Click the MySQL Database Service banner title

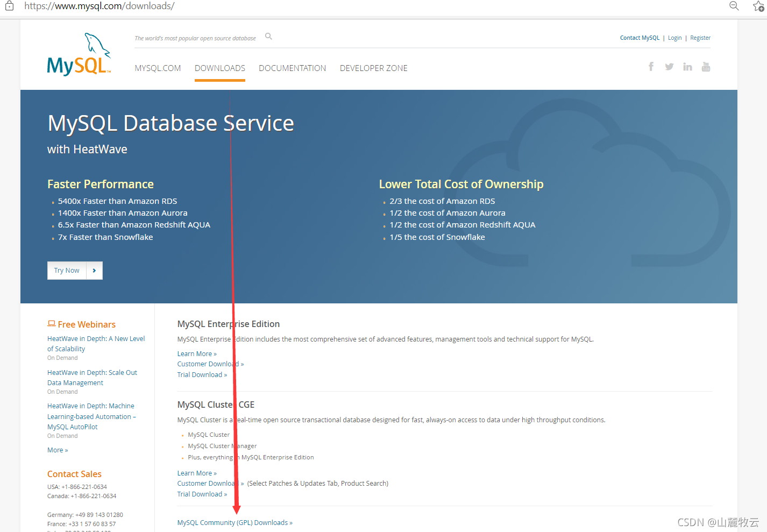[x=171, y=123]
